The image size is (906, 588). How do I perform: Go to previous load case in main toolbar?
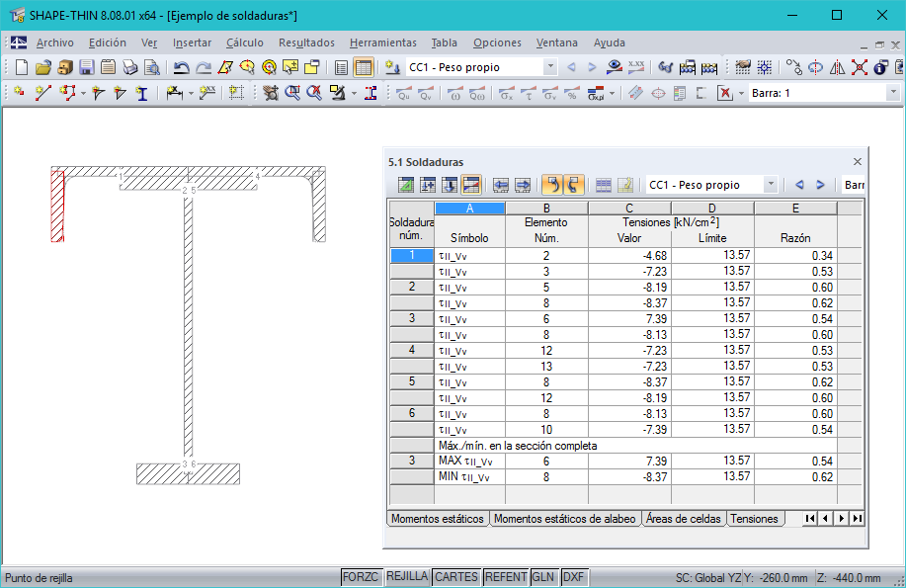pos(571,67)
